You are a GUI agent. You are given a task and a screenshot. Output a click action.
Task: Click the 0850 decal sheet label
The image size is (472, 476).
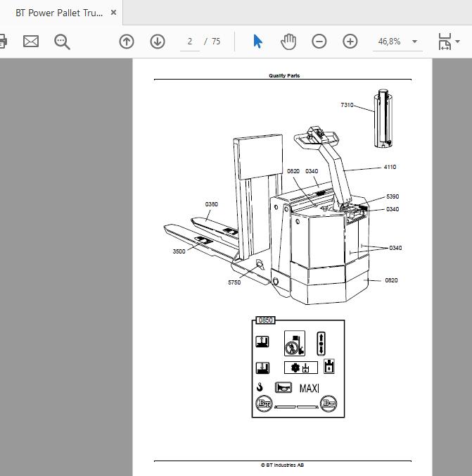pos(266,320)
